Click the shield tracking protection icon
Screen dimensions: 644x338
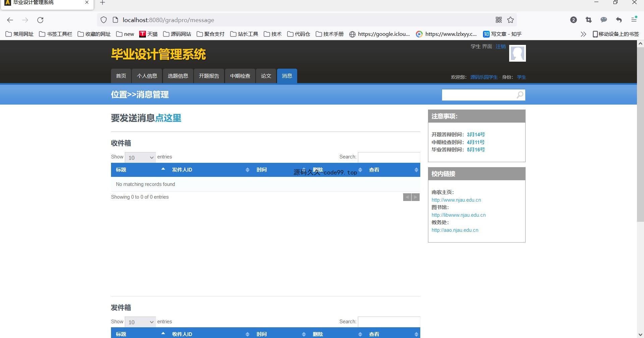point(104,20)
